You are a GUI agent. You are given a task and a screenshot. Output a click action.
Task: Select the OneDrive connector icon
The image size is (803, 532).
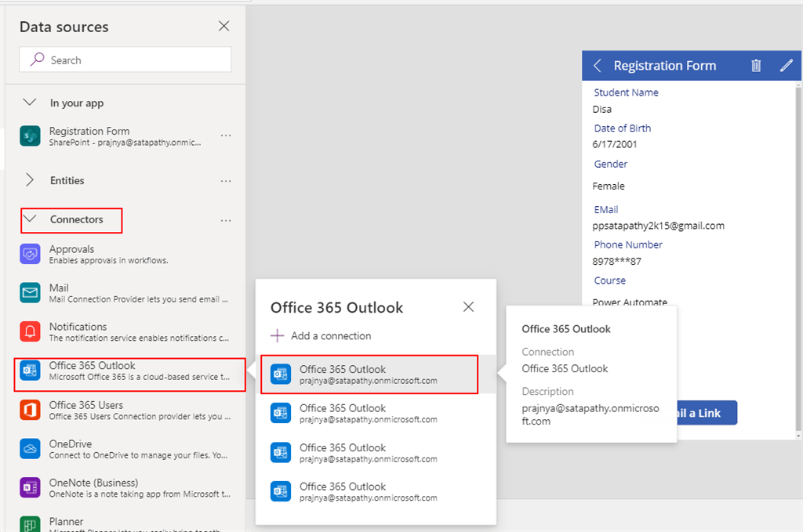pos(29,449)
